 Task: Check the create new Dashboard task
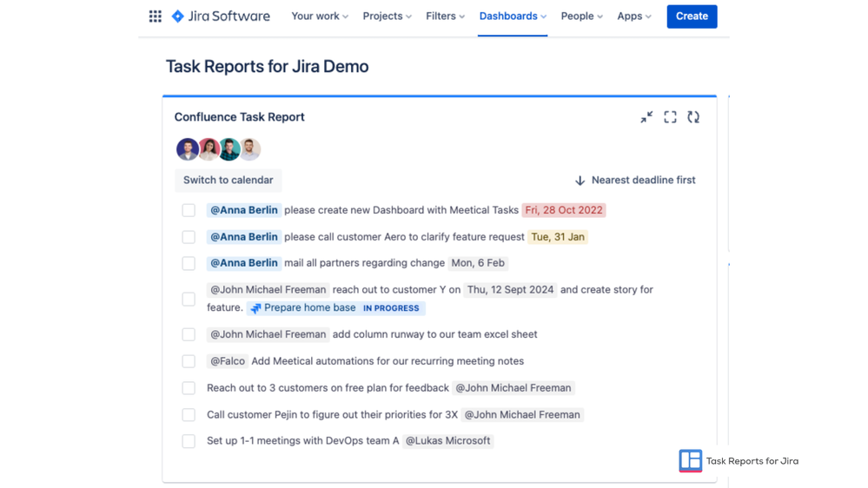click(x=189, y=210)
